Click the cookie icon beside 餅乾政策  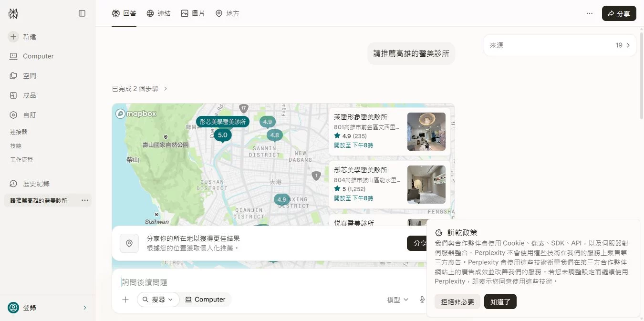coord(439,233)
